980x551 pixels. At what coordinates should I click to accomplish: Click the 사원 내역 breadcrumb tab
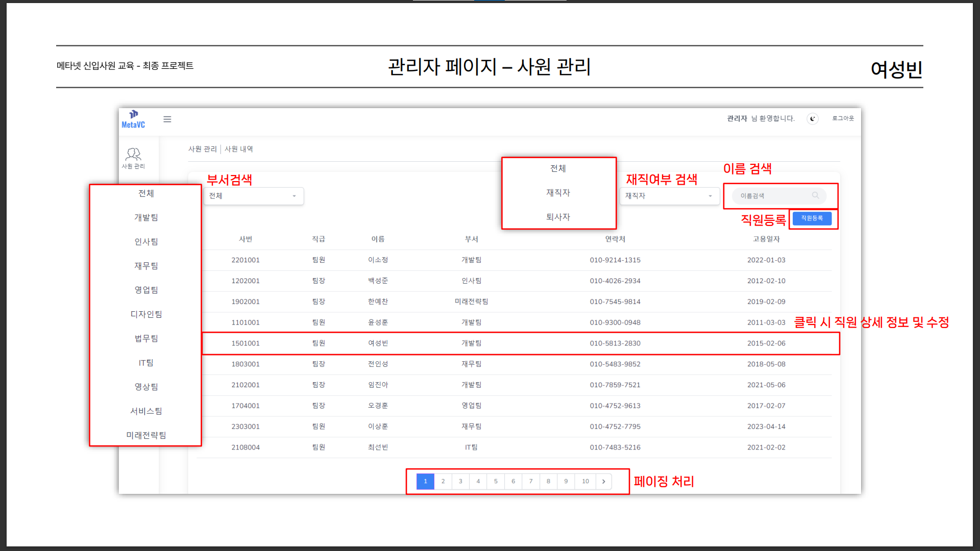(239, 149)
